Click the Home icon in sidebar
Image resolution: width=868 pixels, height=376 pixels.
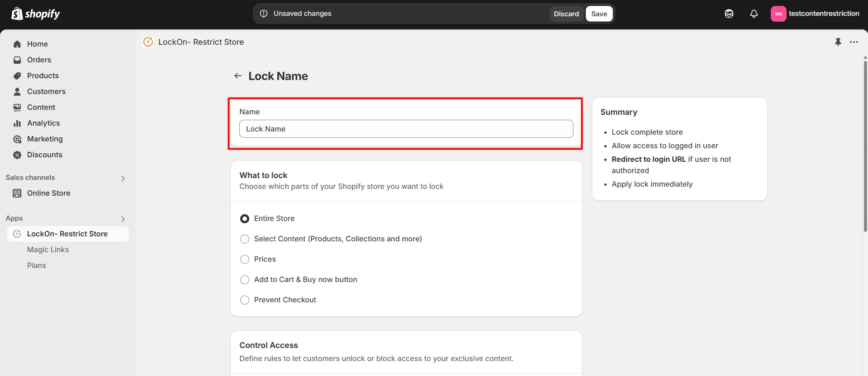pos(17,44)
